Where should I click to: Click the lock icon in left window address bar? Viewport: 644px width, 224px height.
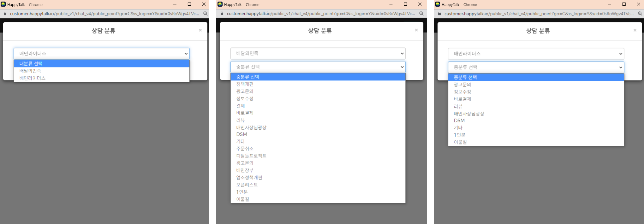(x=5, y=14)
